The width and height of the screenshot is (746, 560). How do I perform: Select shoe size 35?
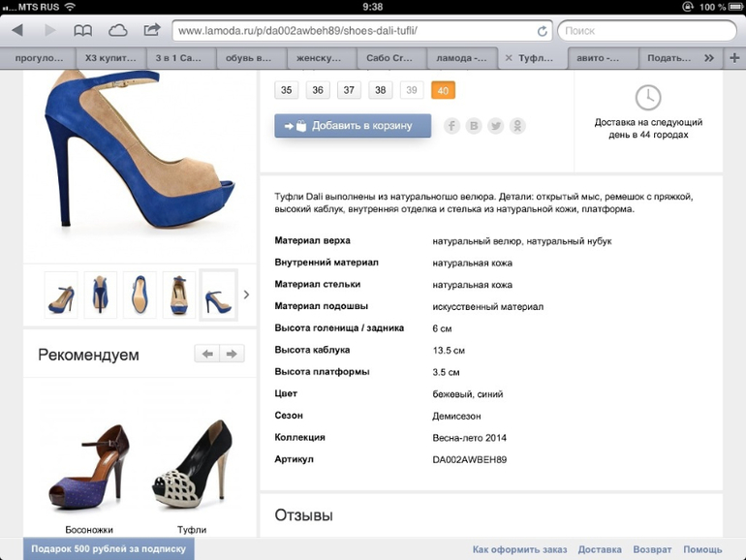point(287,90)
